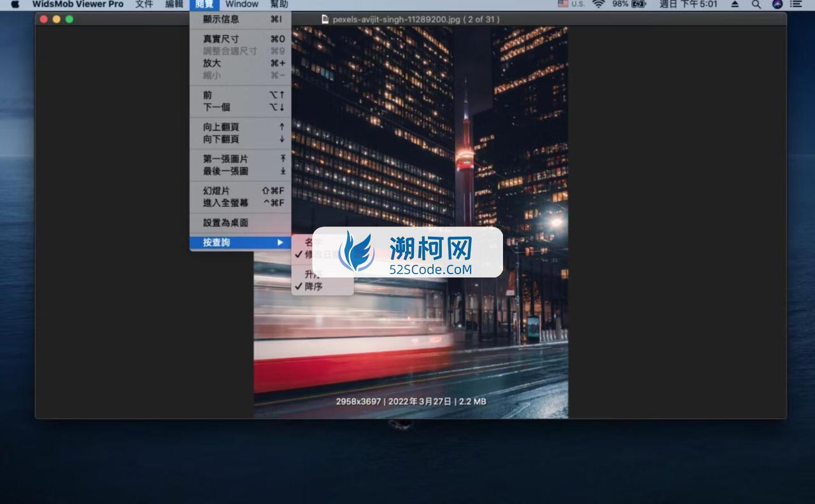The image size is (815, 504).
Task: Select 前 to go to the previous image
Action: (x=240, y=95)
